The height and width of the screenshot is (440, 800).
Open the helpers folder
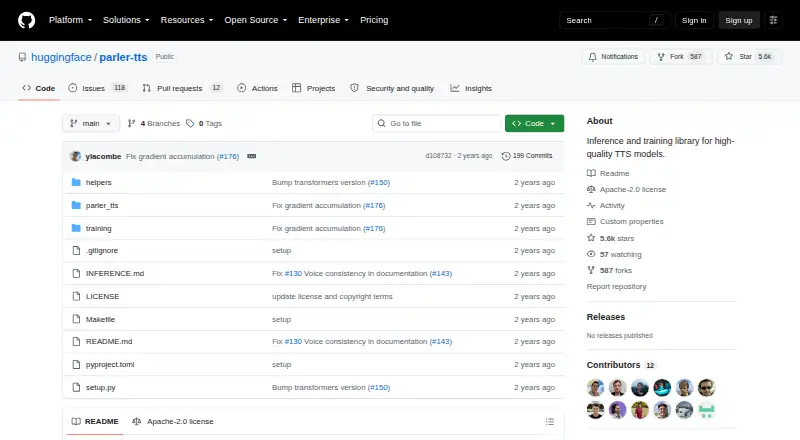click(98, 182)
